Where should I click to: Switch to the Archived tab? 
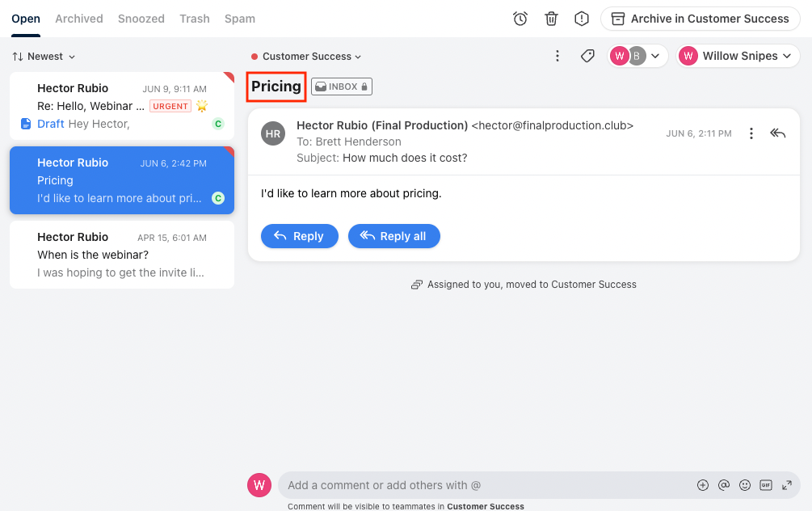[x=78, y=18]
